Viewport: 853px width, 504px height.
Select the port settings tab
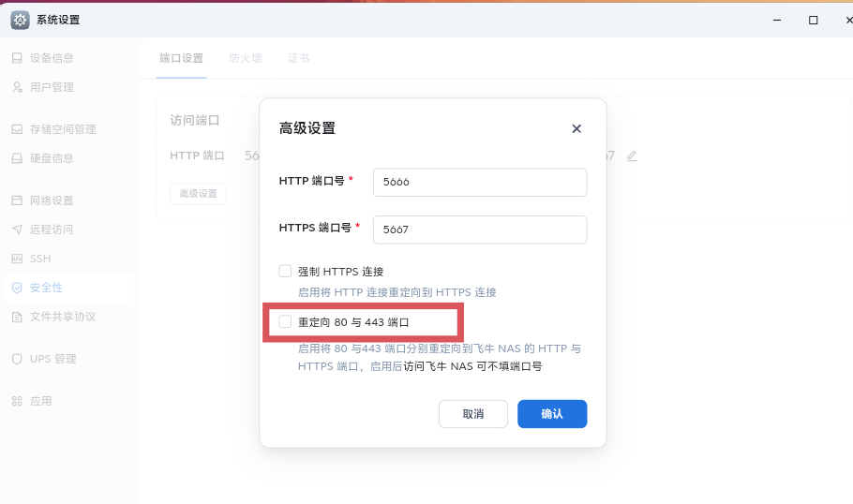pyautogui.click(x=181, y=58)
